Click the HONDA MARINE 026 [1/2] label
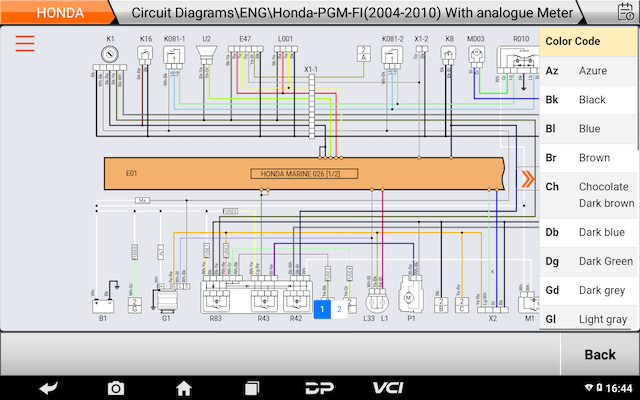Viewport: 640px width, 400px height. [x=304, y=173]
